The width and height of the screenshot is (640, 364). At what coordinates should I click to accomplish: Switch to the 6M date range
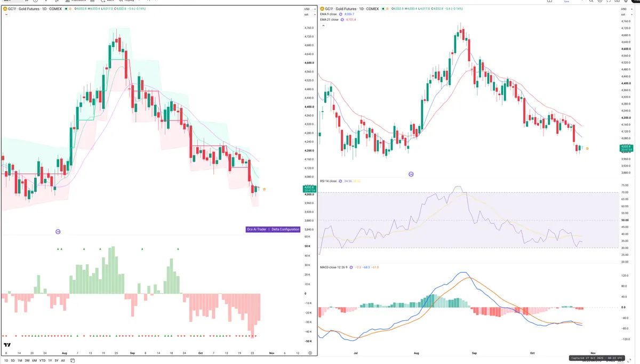click(x=34, y=361)
